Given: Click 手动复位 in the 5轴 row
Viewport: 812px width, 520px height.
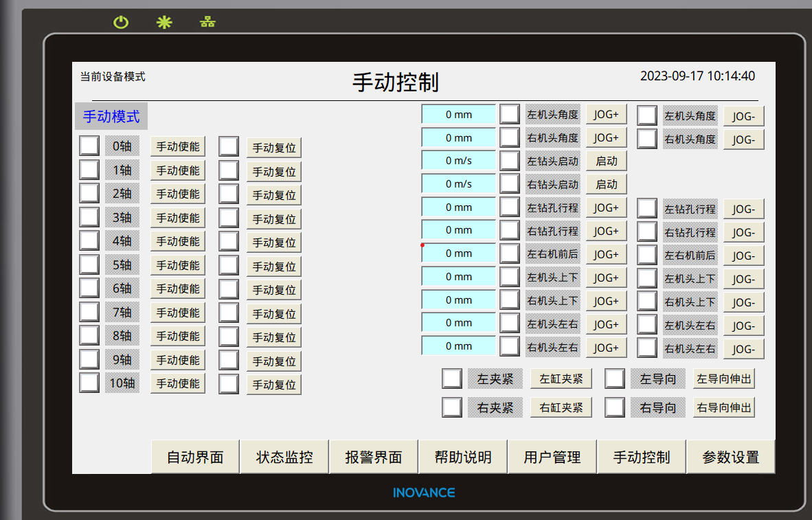Looking at the screenshot, I should pyautogui.click(x=274, y=267).
